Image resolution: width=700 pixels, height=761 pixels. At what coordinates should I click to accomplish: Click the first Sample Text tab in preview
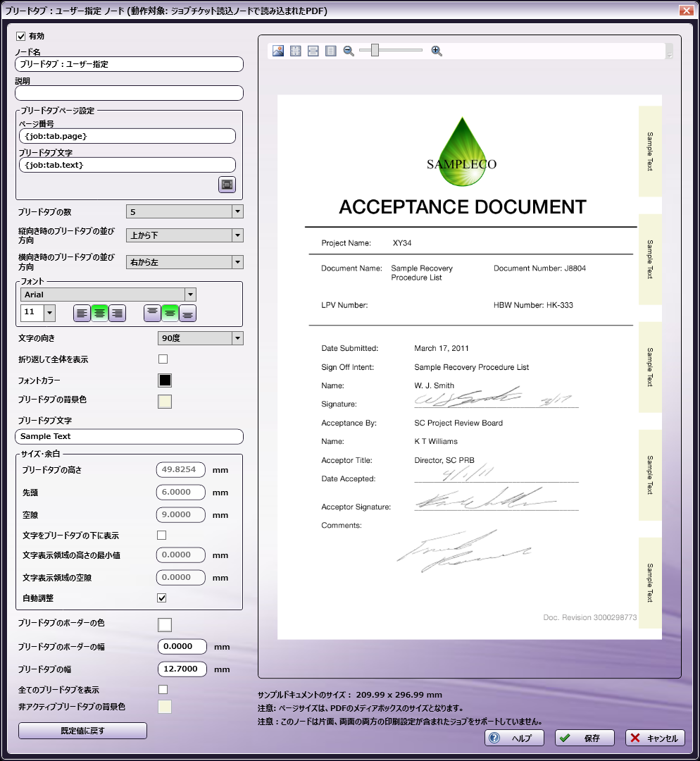[x=650, y=151]
